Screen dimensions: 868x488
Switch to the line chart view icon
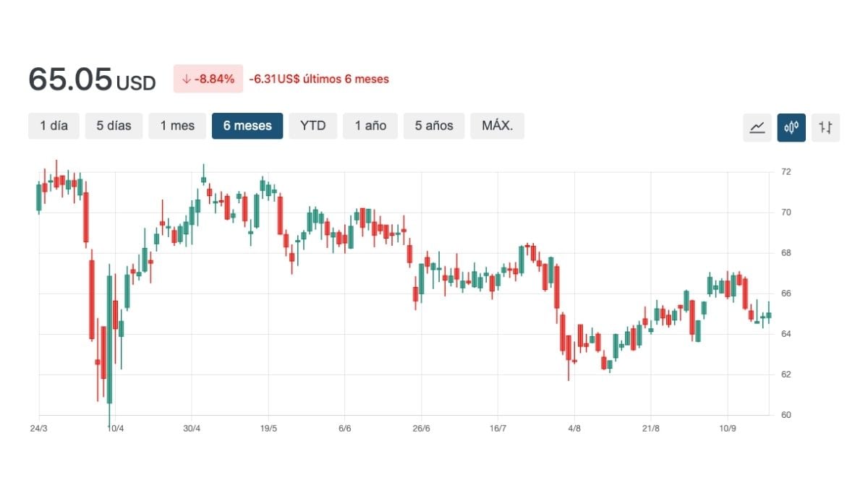click(757, 127)
